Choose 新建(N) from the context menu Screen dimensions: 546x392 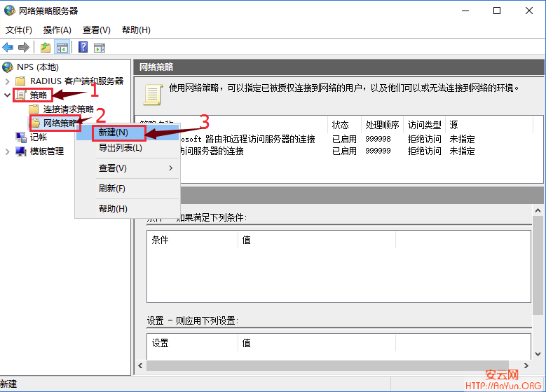coord(113,133)
